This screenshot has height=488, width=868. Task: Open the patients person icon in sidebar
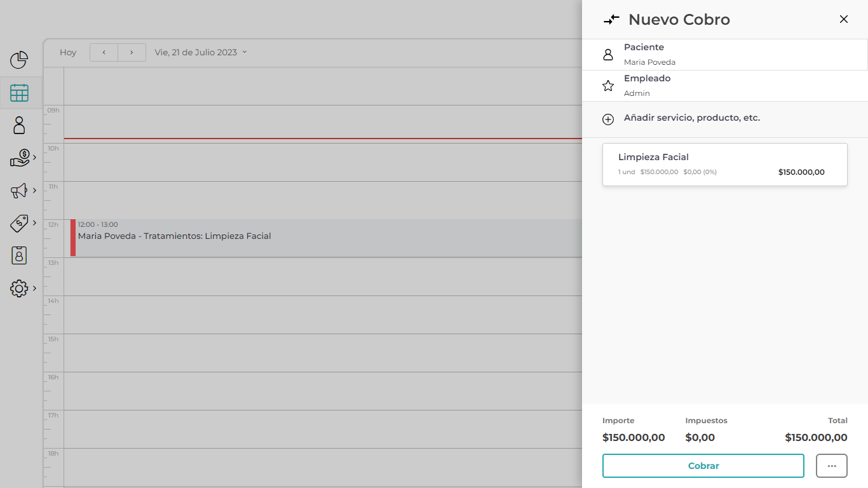point(19,125)
